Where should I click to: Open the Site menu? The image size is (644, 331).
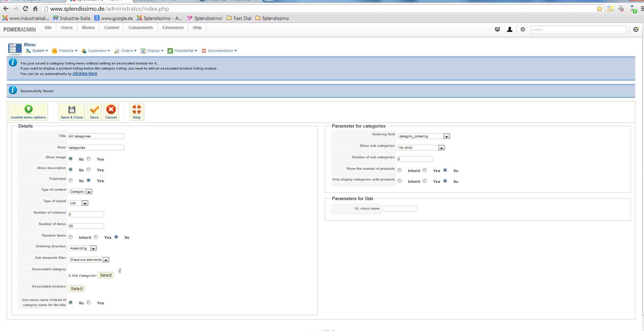[48, 28]
